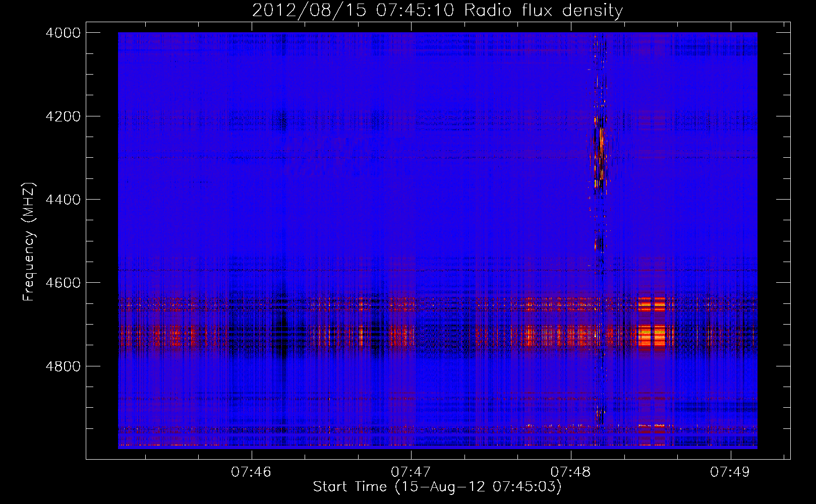Screen dimensions: 816x504
Task: Click the 'Start Time (15-Aug-12 07:45:03)' axis title
Action: click(437, 487)
